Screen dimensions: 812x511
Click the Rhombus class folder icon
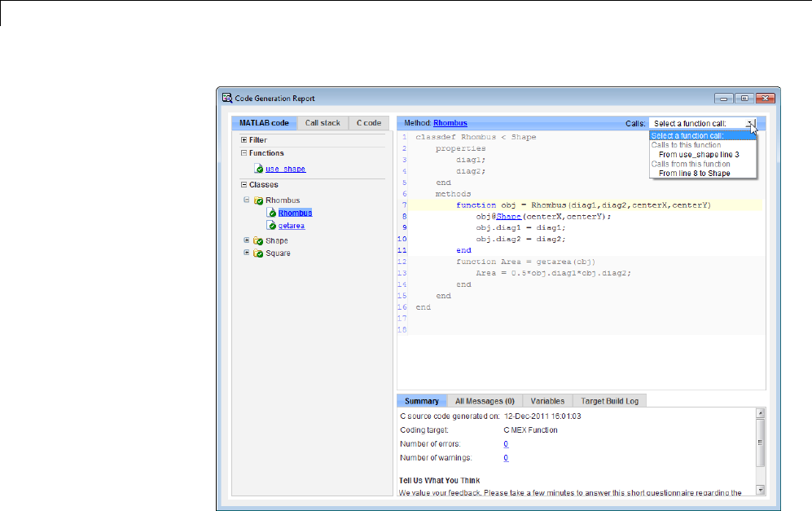[258, 200]
